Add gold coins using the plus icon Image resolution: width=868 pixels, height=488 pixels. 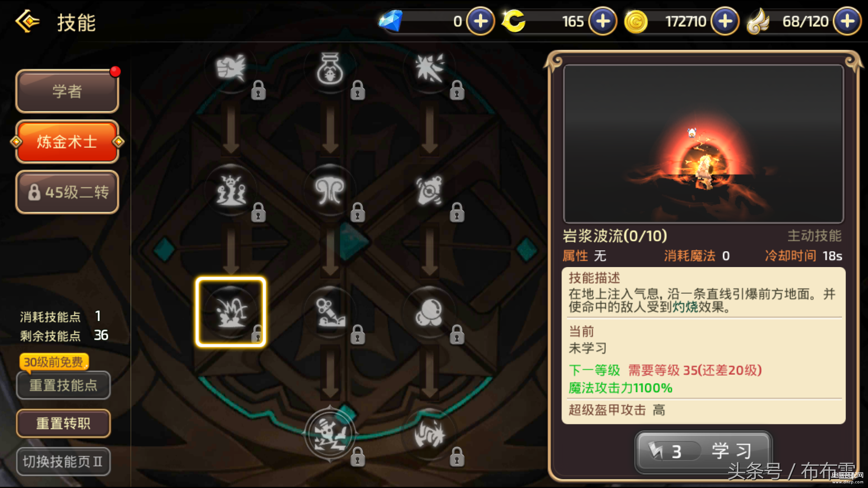725,21
